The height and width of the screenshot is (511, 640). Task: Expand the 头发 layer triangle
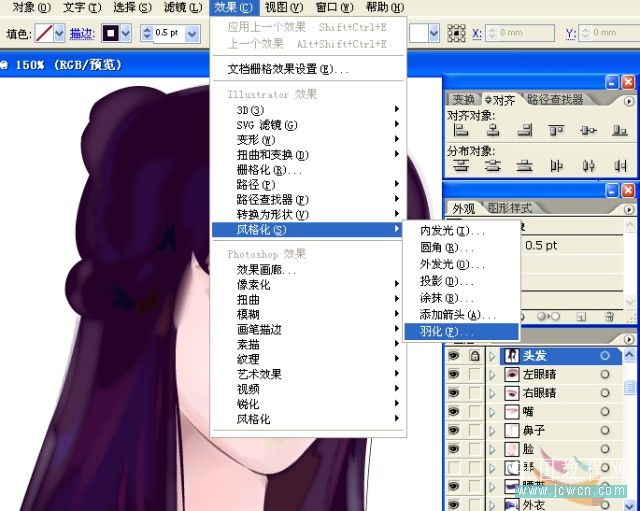point(492,356)
